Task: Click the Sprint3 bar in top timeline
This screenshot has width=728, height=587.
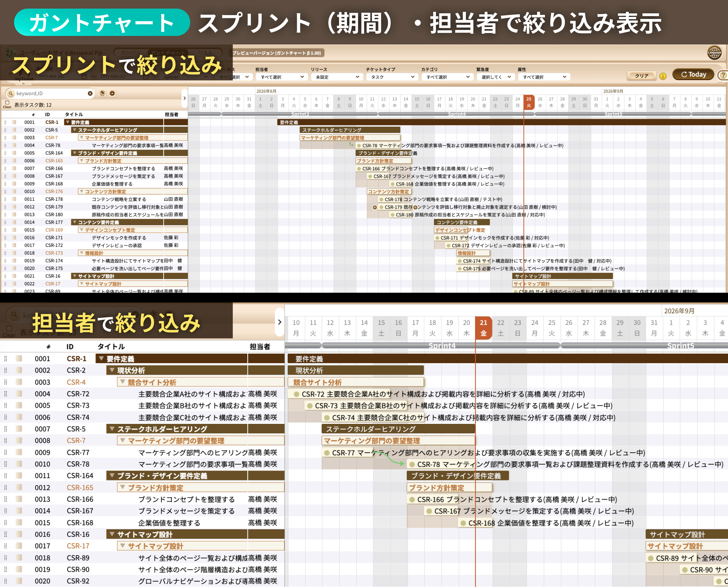Action: [x=300, y=114]
